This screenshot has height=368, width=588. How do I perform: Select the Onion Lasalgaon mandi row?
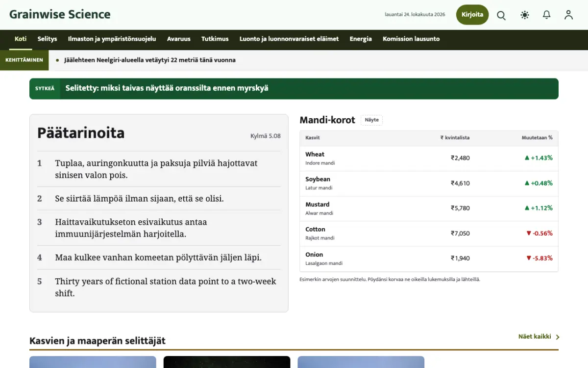[429, 259]
